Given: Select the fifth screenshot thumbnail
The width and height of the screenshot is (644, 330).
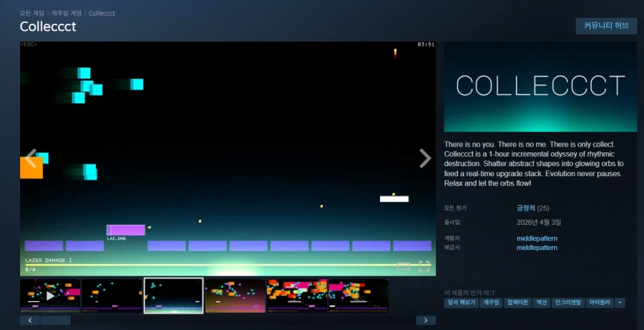Looking at the screenshot, I should pos(297,296).
